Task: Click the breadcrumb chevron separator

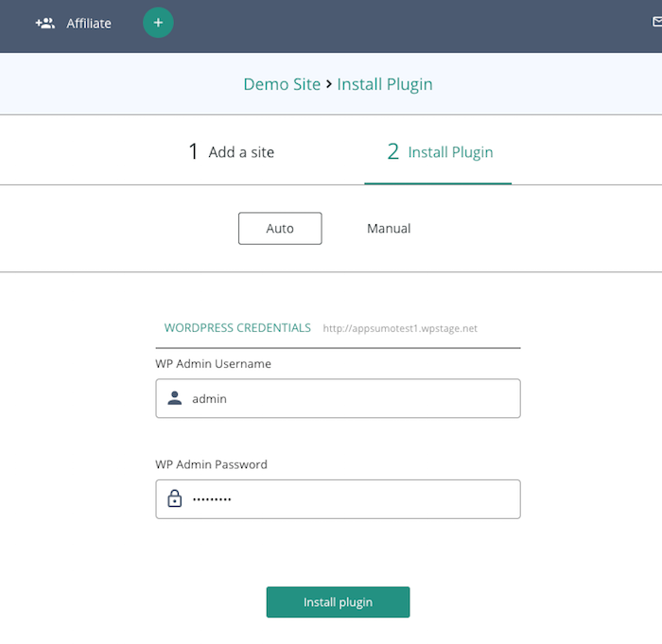Action: pyautogui.click(x=329, y=84)
